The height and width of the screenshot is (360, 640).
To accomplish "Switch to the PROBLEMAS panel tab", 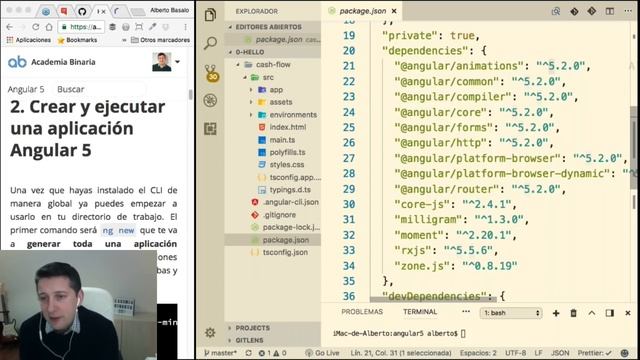I will pyautogui.click(x=362, y=312).
